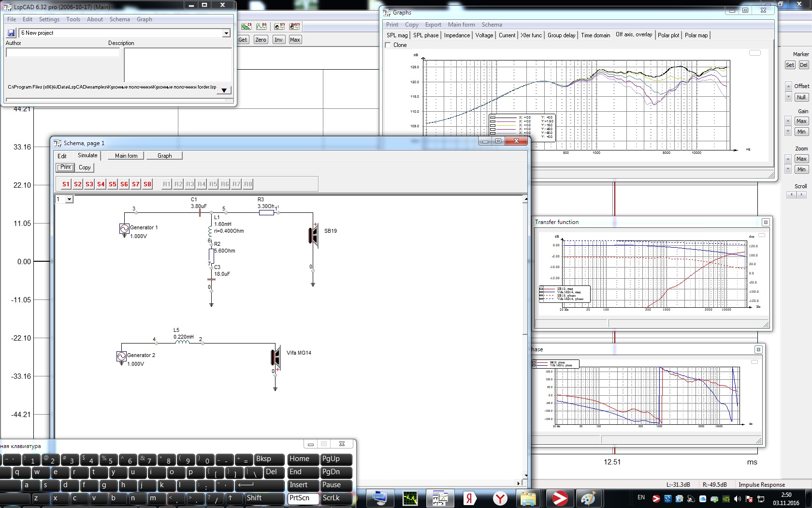Click the volume tray icon
812x508 pixels.
737,499
